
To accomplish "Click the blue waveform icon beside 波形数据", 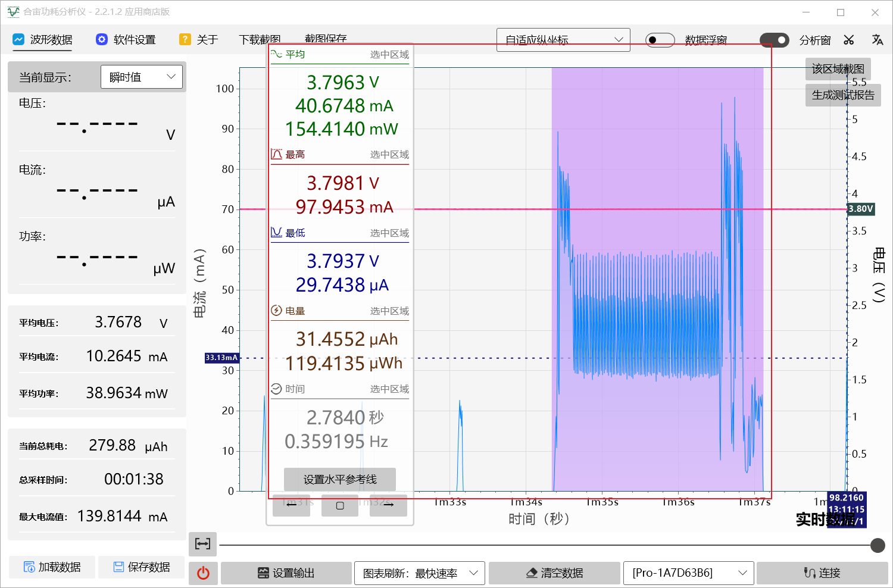I will pyautogui.click(x=18, y=39).
